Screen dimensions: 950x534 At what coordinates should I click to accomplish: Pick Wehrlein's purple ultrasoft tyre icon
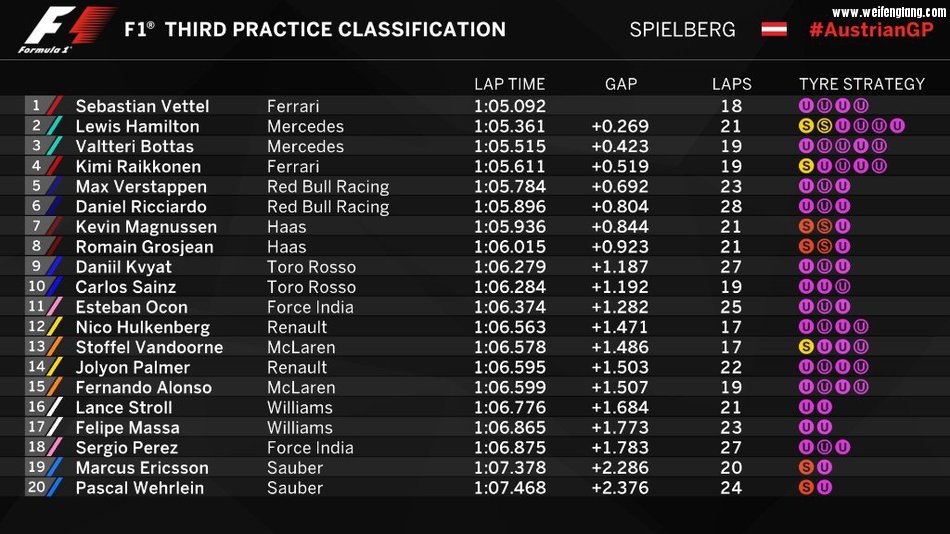pos(824,487)
